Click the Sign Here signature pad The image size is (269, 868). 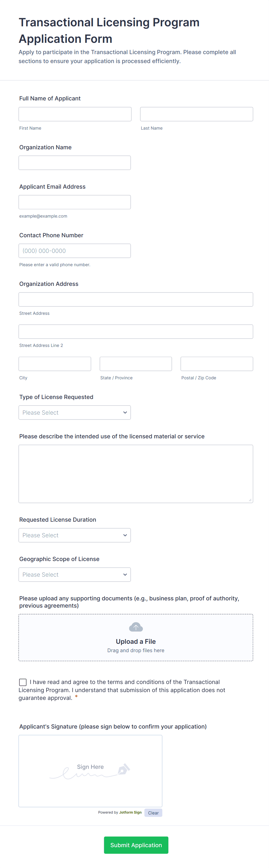pos(90,770)
